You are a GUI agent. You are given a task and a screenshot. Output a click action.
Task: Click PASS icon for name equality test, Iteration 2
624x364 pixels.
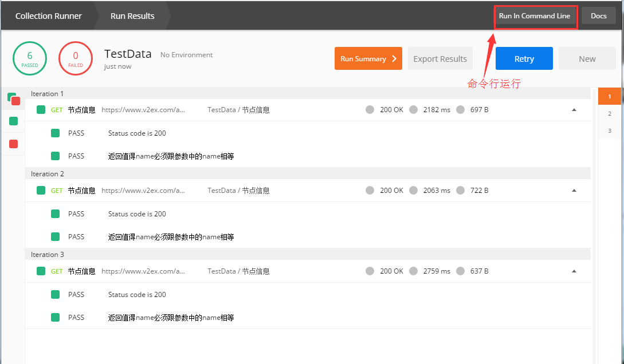click(56, 236)
